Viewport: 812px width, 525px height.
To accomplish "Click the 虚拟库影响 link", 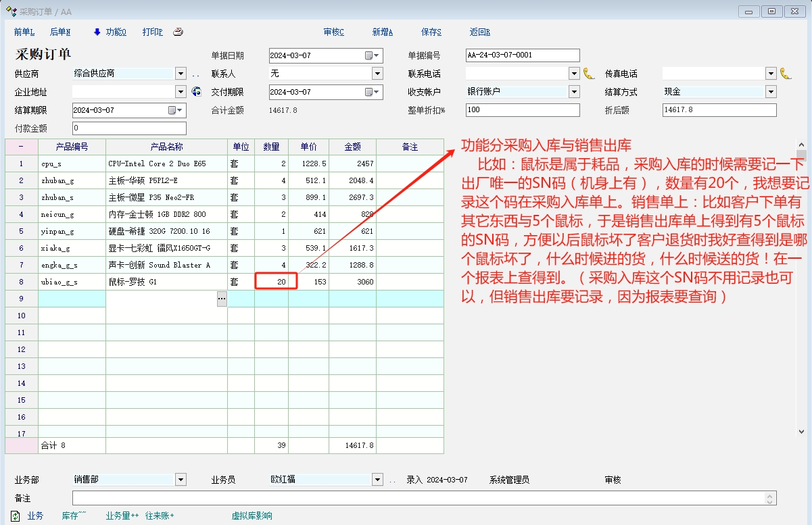I will [252, 516].
